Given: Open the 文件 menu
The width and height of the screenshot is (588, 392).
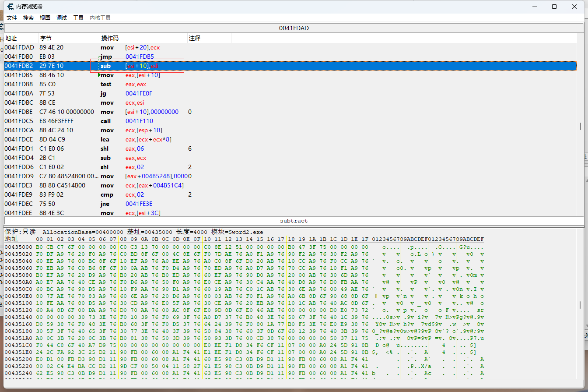Looking at the screenshot, I should tap(12, 18).
